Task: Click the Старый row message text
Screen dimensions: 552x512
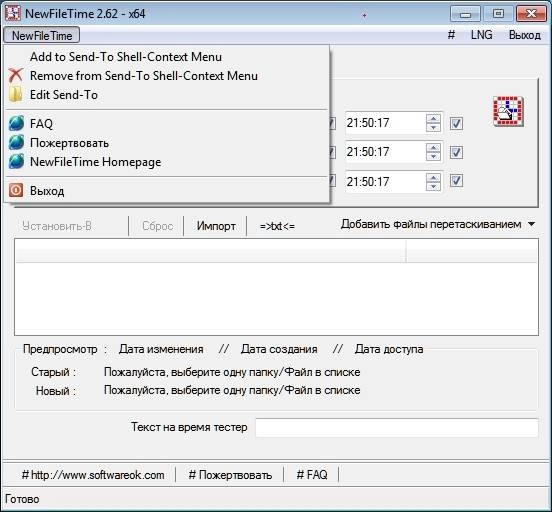Action: coord(232,372)
